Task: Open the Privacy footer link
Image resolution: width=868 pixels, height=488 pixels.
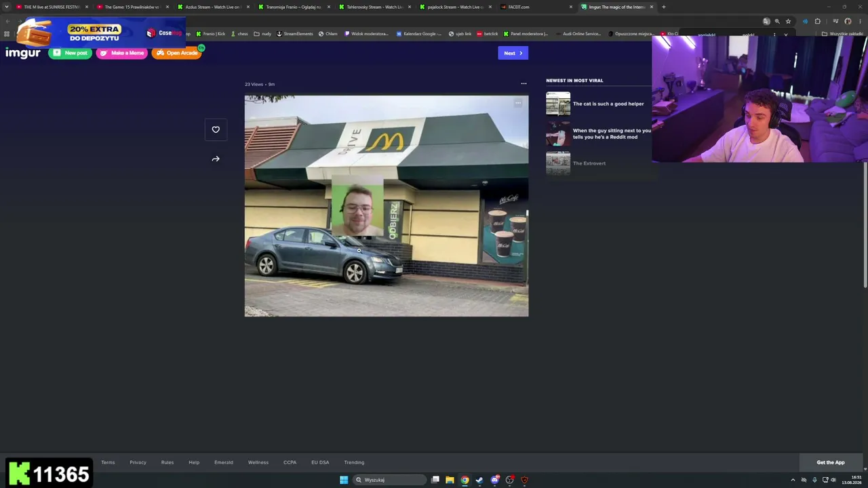Action: (x=138, y=462)
